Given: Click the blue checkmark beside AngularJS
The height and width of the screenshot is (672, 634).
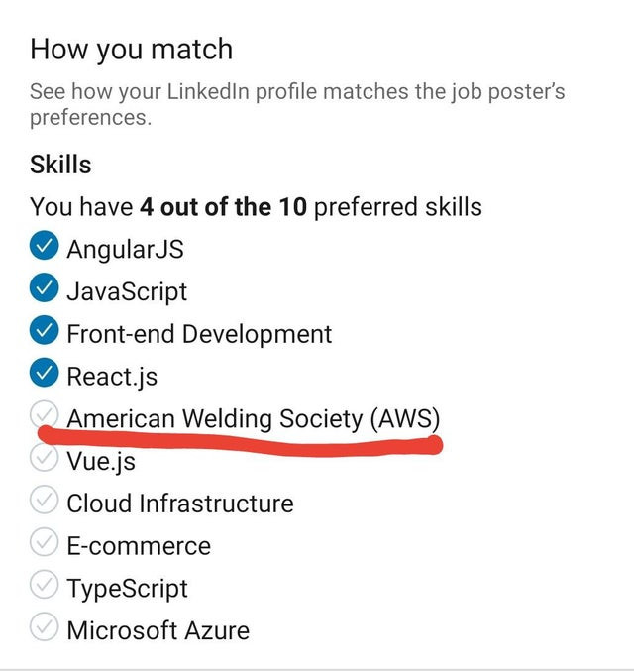Looking at the screenshot, I should point(45,245).
